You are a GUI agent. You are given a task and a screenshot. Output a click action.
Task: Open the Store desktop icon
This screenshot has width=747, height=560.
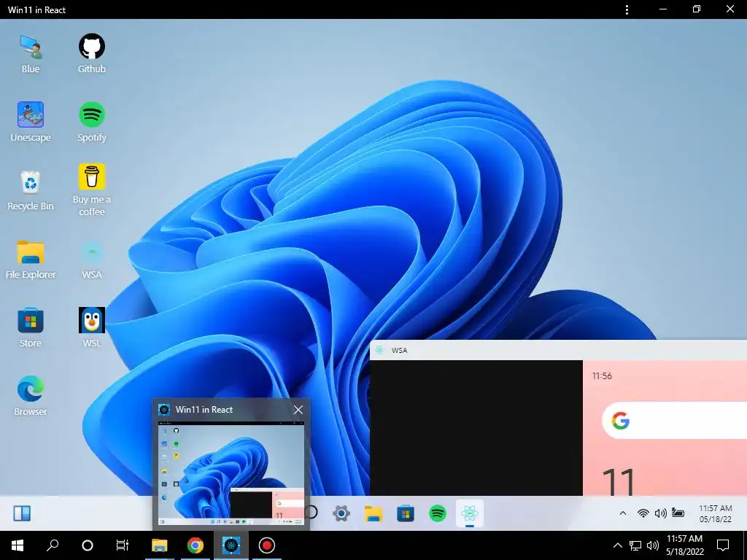click(x=31, y=327)
